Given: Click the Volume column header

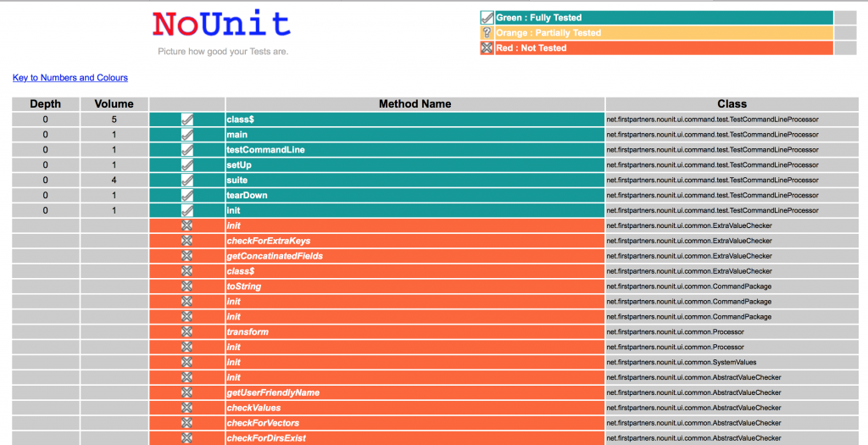Looking at the screenshot, I should click(114, 104).
